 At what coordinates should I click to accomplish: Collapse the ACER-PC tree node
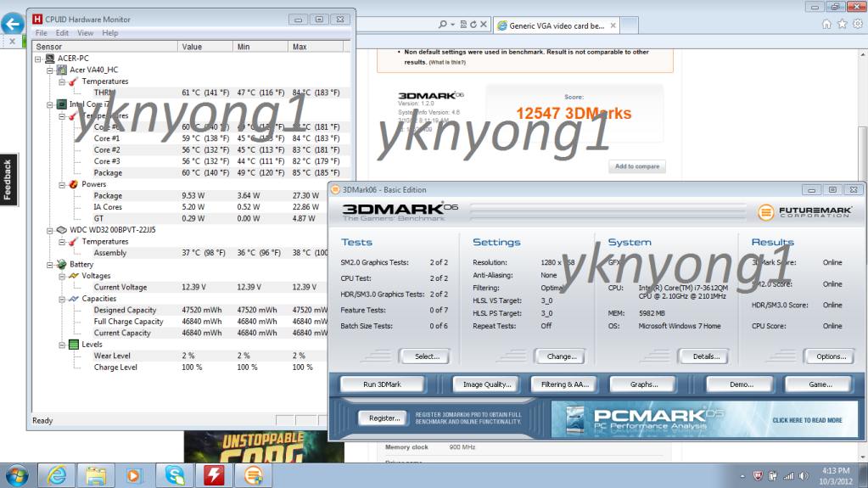38,59
